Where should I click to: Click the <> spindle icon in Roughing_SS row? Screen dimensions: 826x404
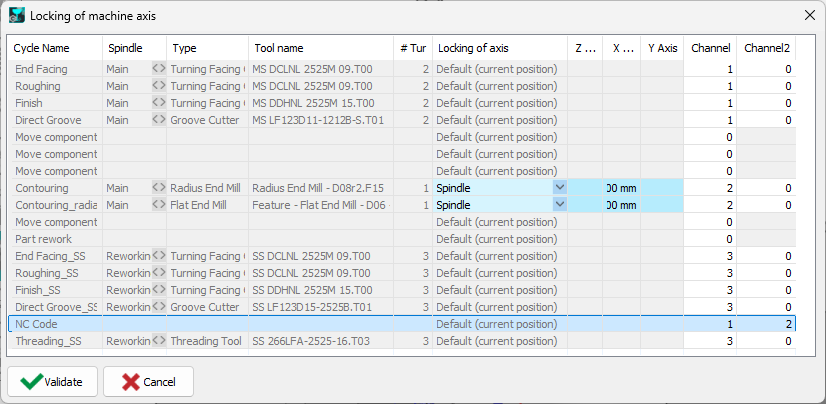tap(158, 273)
